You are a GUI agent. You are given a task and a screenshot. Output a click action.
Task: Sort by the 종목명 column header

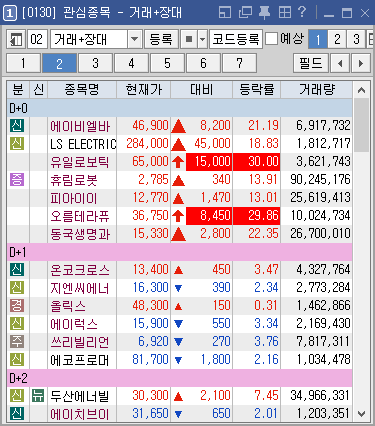click(82, 90)
